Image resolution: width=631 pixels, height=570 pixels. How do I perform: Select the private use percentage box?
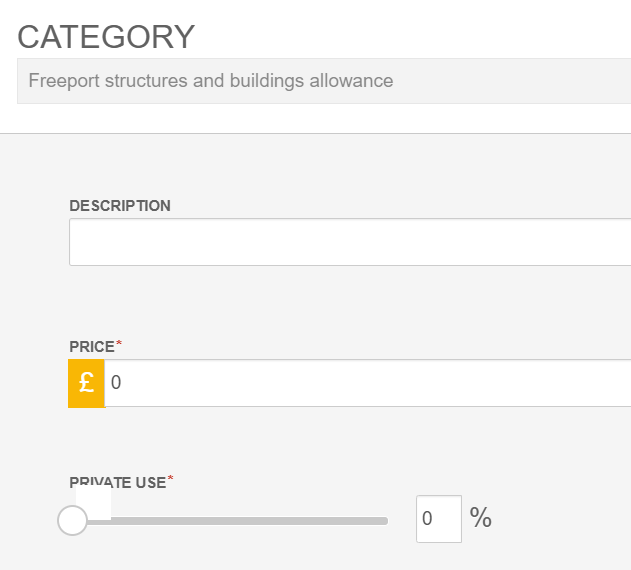[438, 519]
